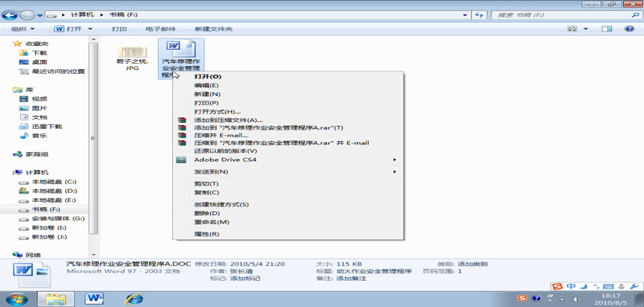Toggle the preview pane button
Screen dimensions: 644x307
[x=606, y=29]
